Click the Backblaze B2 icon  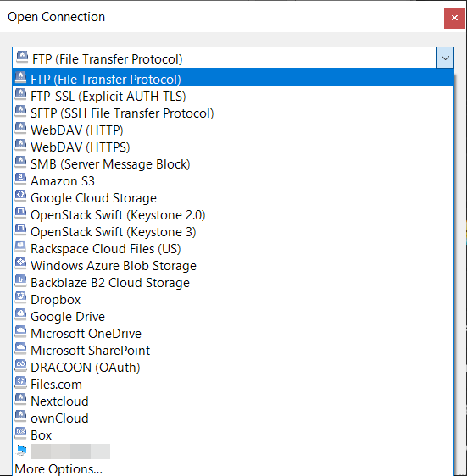pos(20,280)
